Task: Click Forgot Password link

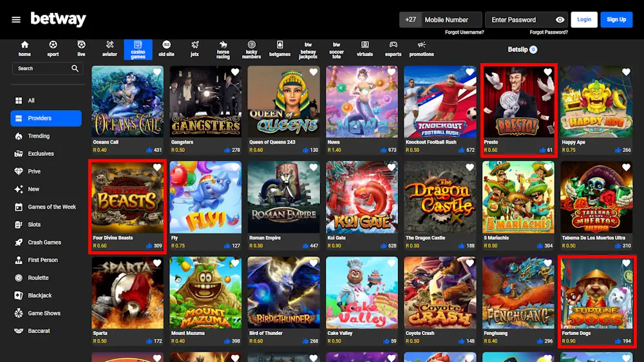Action: tap(549, 32)
